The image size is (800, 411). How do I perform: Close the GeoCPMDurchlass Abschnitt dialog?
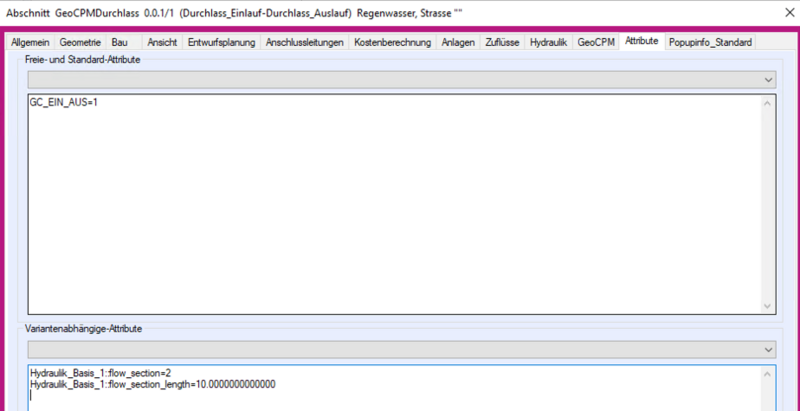point(780,12)
